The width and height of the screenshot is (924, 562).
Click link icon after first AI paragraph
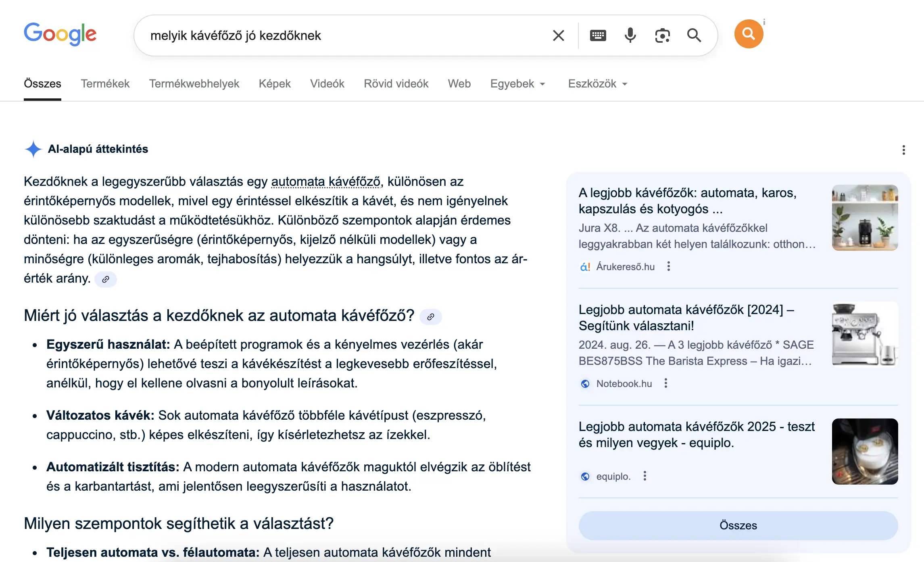coord(106,279)
